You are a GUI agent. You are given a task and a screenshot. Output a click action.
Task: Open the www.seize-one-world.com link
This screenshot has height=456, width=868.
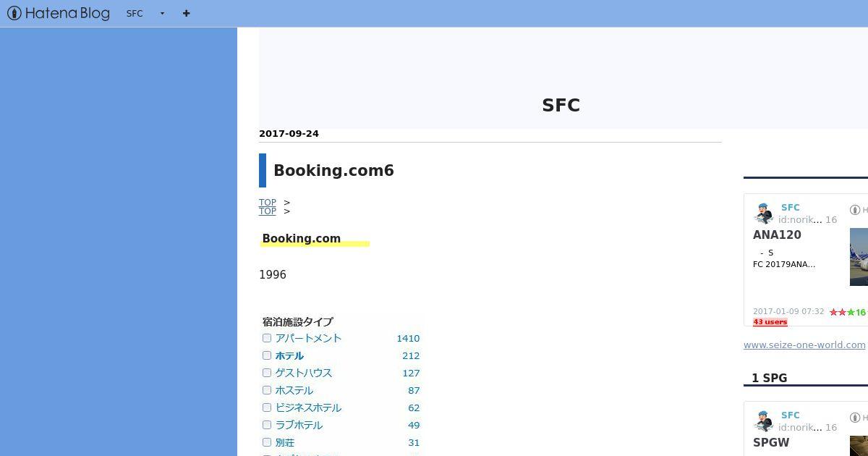[804, 345]
